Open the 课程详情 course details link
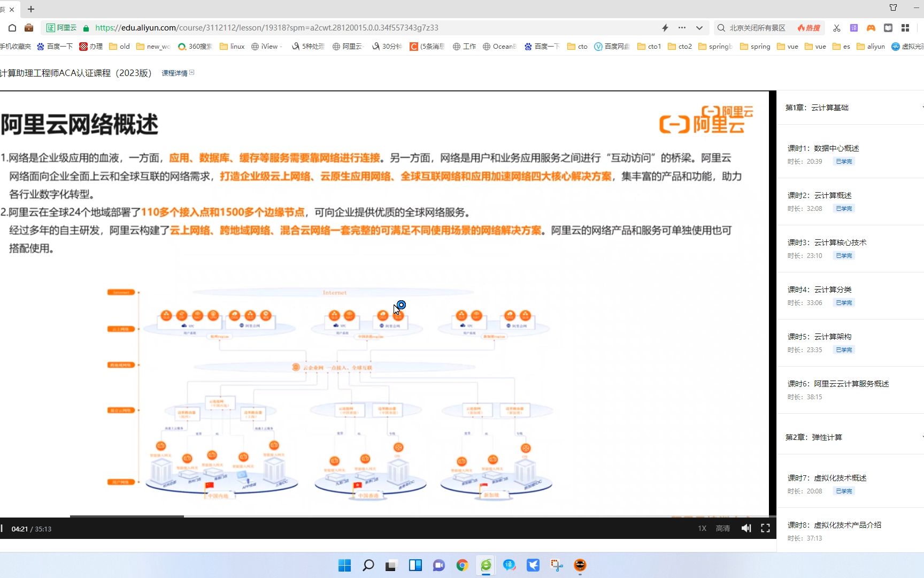Image resolution: width=924 pixels, height=578 pixels. [178, 73]
